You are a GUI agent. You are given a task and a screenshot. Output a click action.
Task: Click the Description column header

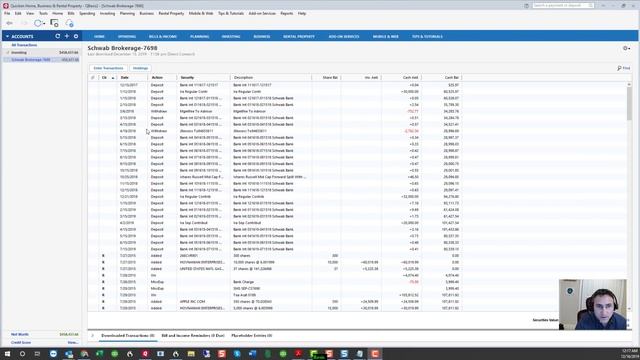[x=271, y=78]
